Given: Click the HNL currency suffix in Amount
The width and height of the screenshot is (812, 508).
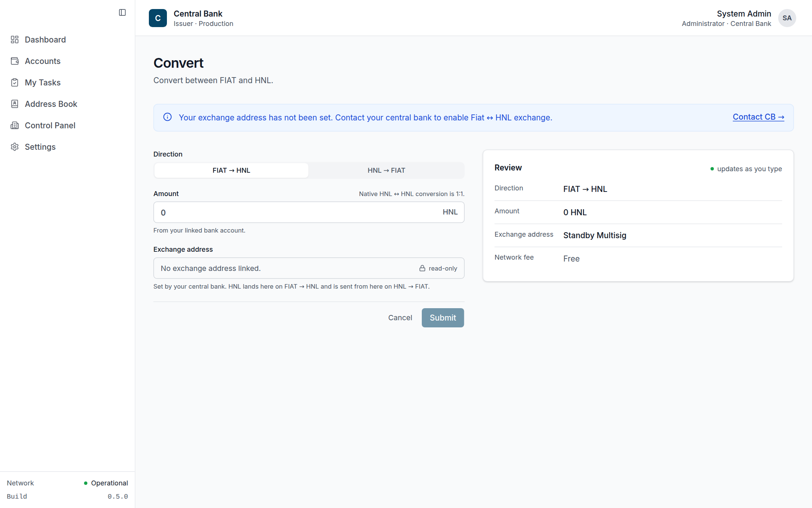Looking at the screenshot, I should [450, 212].
